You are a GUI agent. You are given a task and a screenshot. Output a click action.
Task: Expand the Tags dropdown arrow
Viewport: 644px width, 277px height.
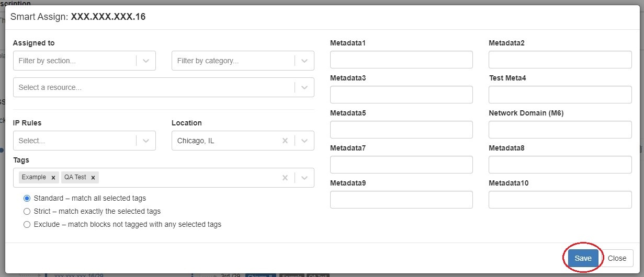304,178
